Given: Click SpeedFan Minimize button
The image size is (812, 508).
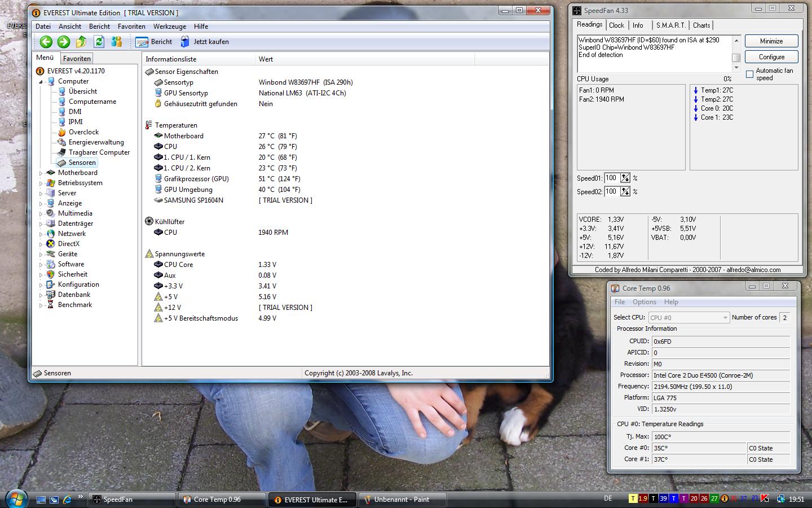Looking at the screenshot, I should coord(771,41).
